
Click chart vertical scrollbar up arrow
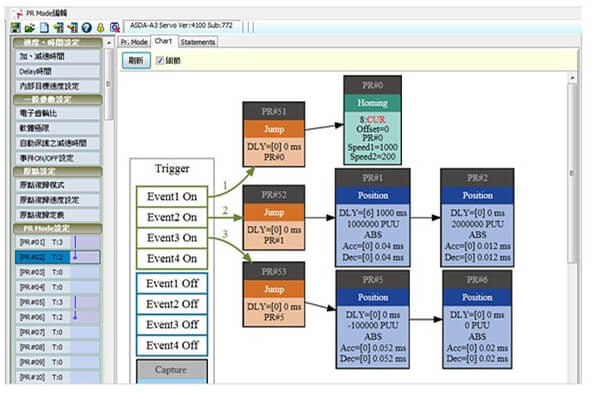coord(572,78)
